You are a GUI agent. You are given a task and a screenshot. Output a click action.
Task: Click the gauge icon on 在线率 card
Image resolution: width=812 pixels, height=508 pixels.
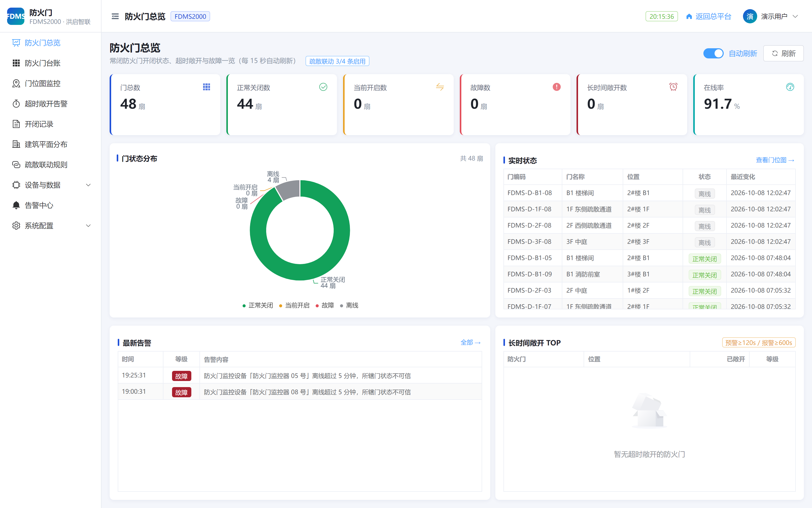click(790, 87)
